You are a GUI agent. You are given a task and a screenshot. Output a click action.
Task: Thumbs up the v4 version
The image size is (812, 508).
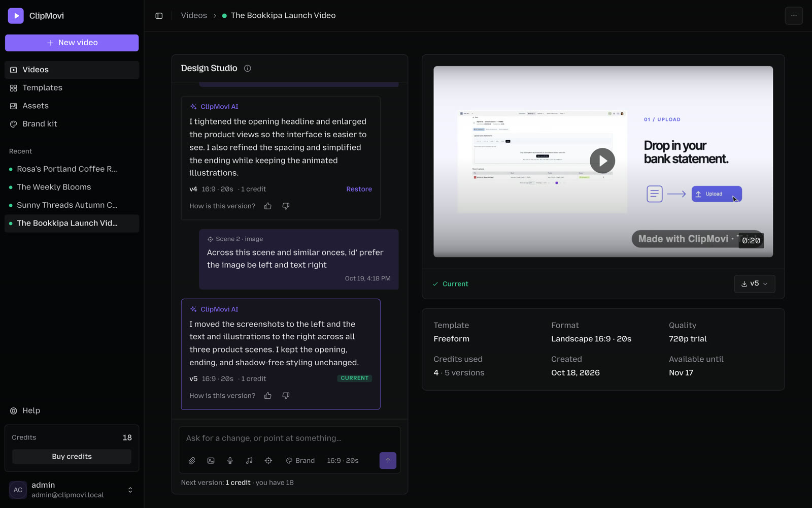pos(268,206)
